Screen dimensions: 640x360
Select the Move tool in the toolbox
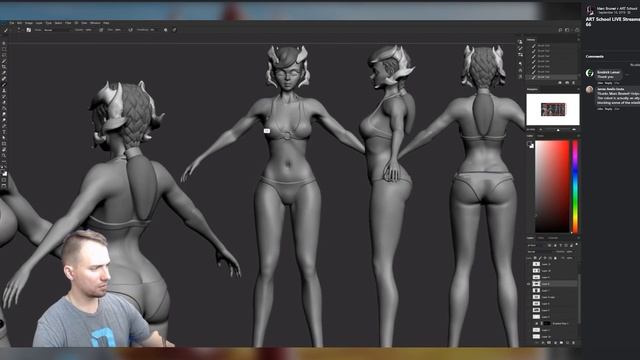click(4, 43)
